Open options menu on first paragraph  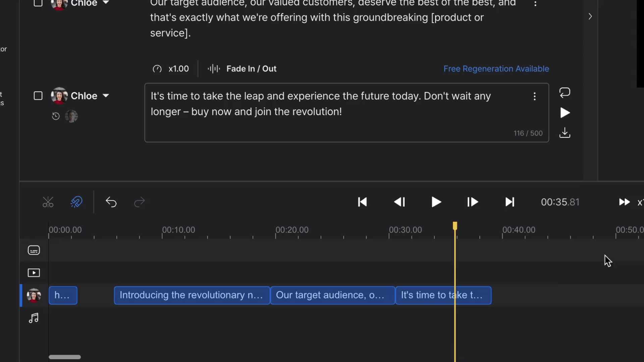pyautogui.click(x=535, y=3)
